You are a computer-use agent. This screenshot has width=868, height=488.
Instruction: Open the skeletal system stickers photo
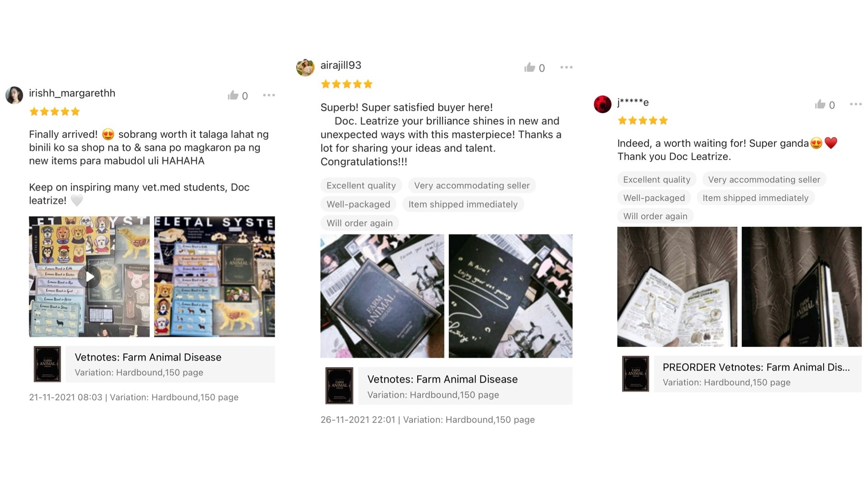214,277
